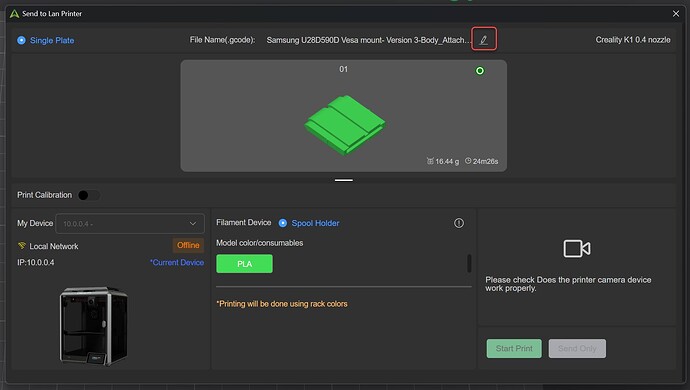Image resolution: width=690 pixels, height=390 pixels.
Task: Click the IP:10.0.0.4 text
Action: coord(36,262)
